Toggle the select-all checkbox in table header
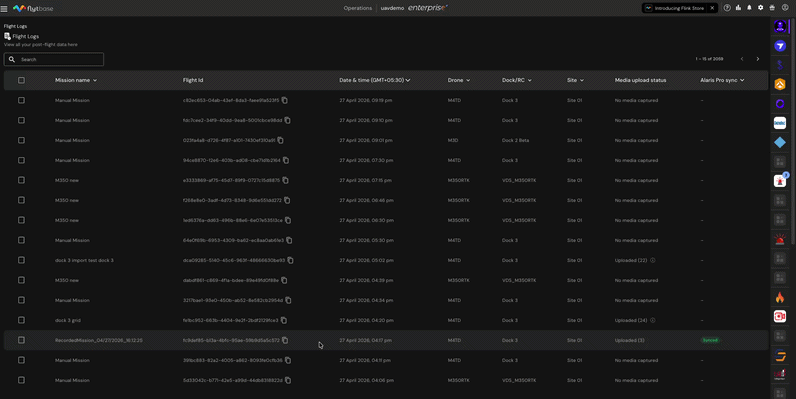Viewport: 796px width, 399px height. 21,80
